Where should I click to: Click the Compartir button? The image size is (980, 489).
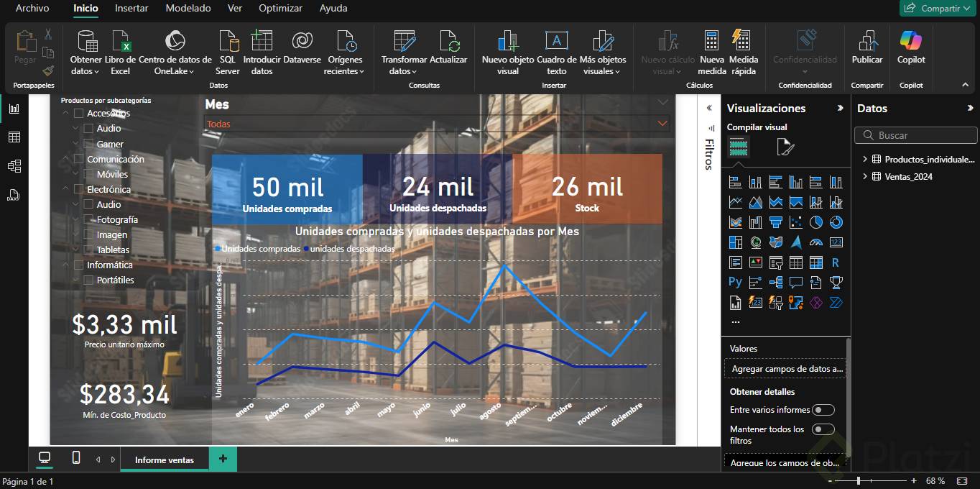pos(938,9)
